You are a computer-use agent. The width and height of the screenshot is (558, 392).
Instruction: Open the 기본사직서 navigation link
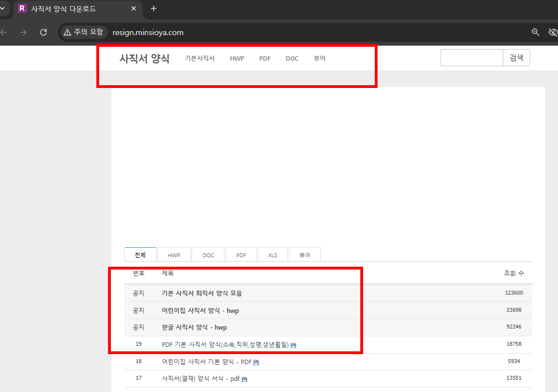pos(199,58)
